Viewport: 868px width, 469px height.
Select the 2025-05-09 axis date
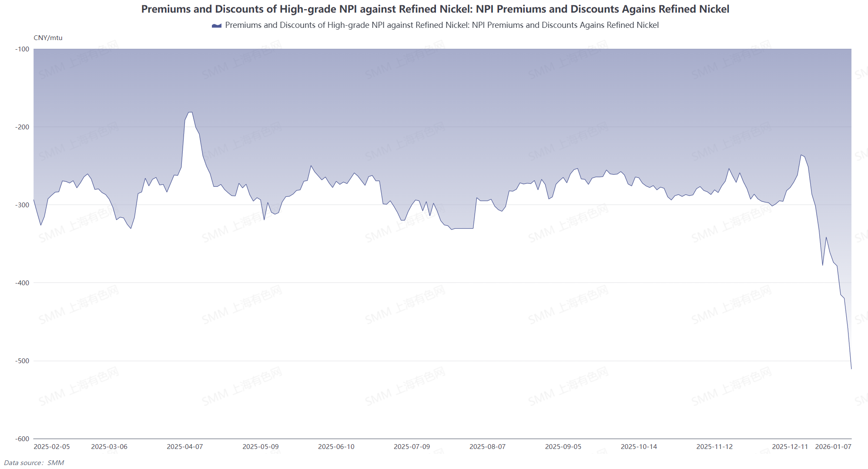point(261,447)
